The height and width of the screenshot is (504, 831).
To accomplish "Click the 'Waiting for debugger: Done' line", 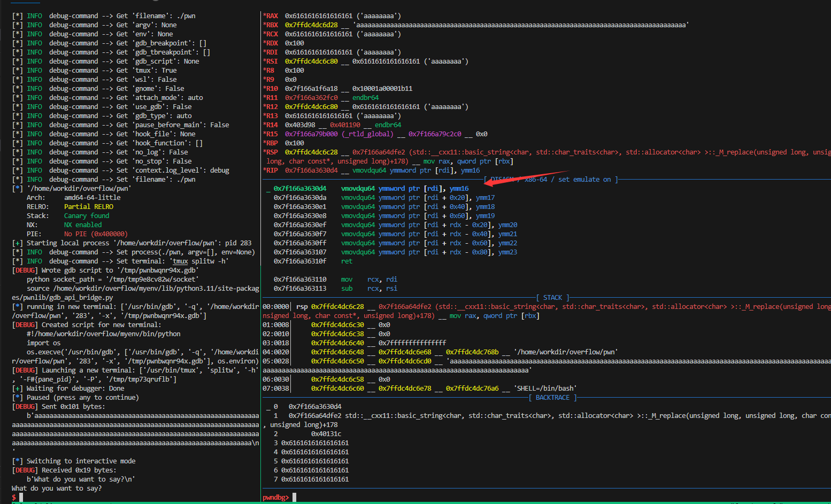I will (68, 389).
